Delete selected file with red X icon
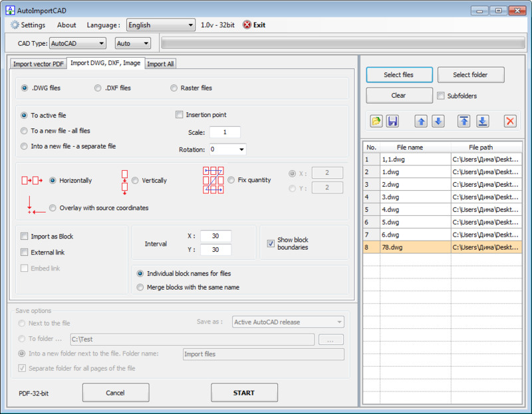The width and height of the screenshot is (532, 414). pos(510,121)
